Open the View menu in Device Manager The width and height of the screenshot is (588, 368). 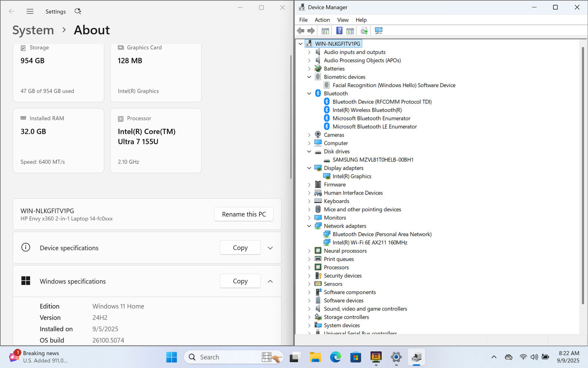click(343, 20)
